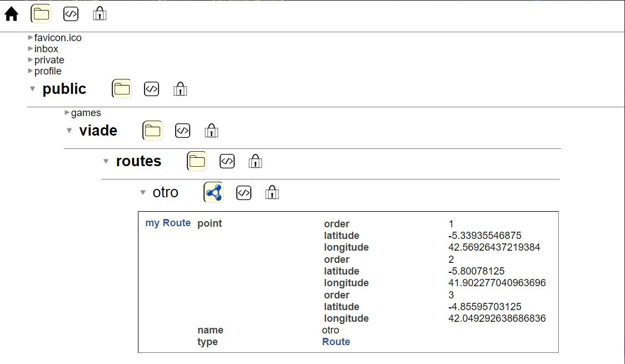Open the viade folder's sharing padlock
Image resolution: width=625 pixels, height=364 pixels.
[211, 131]
